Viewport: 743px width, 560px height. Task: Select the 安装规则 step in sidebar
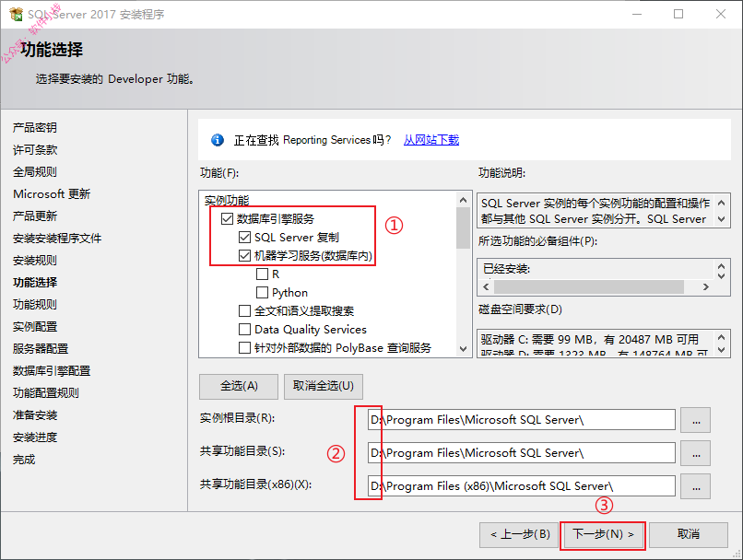(x=35, y=261)
